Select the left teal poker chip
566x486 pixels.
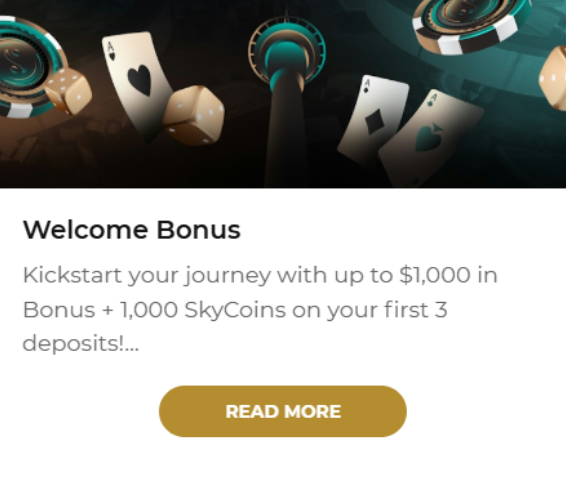29,67
